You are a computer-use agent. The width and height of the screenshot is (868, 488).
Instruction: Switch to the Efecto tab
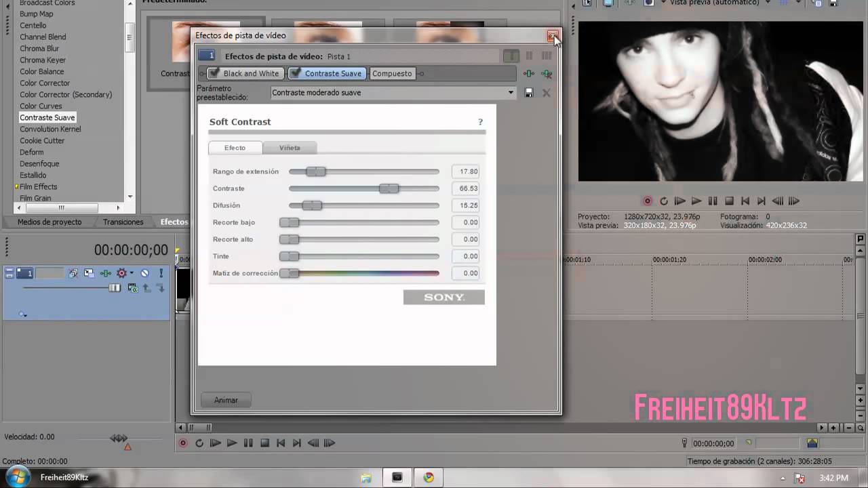click(235, 148)
